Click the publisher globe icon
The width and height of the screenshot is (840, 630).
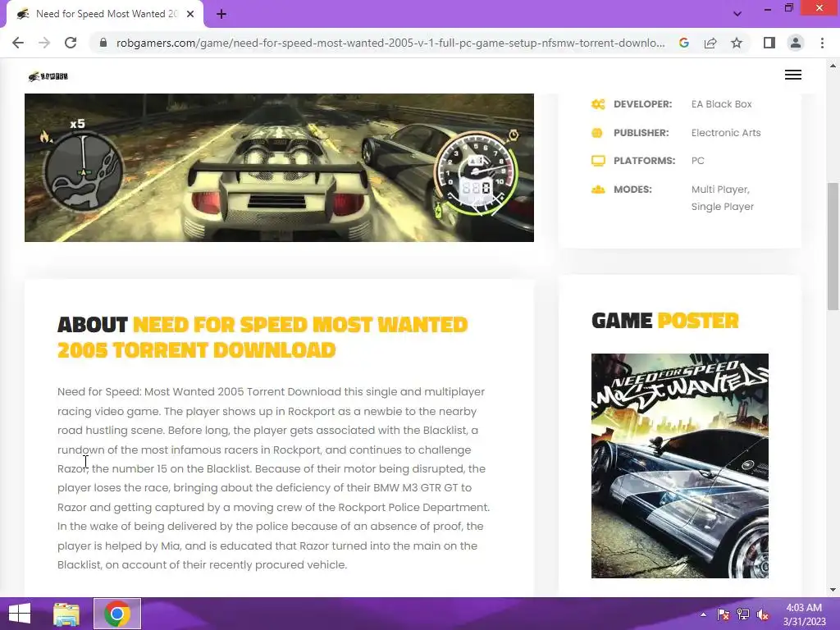(x=597, y=133)
